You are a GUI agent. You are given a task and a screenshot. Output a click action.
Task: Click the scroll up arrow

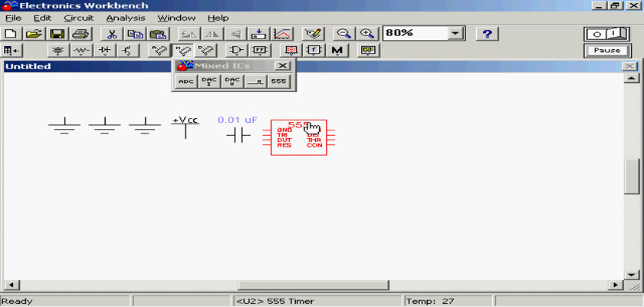[631, 78]
